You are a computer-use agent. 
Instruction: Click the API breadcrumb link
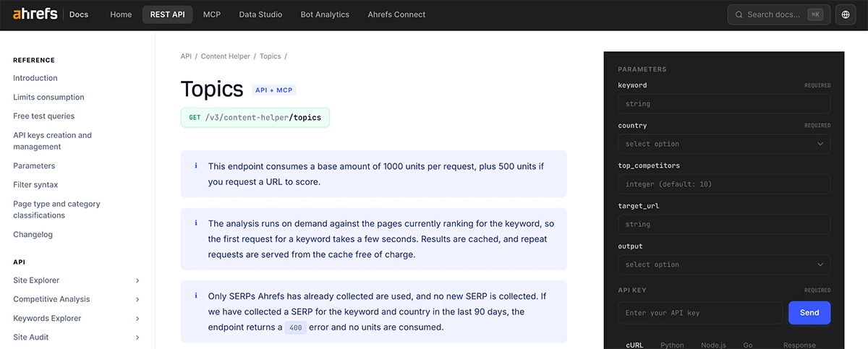186,56
